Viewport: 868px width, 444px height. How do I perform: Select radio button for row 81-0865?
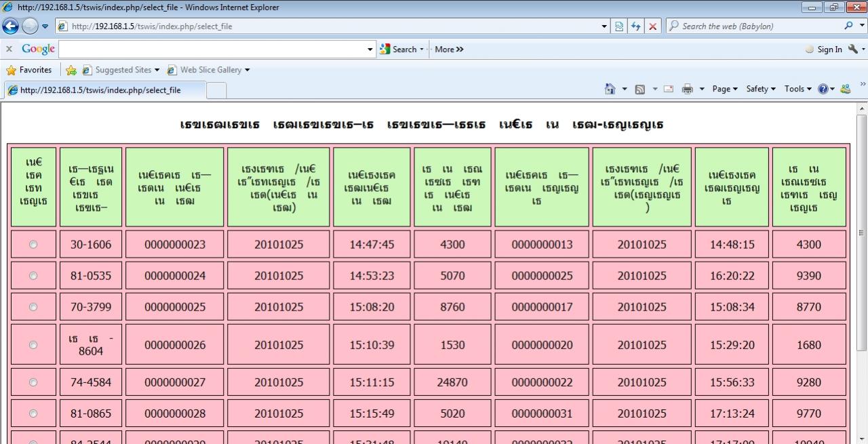click(x=33, y=413)
